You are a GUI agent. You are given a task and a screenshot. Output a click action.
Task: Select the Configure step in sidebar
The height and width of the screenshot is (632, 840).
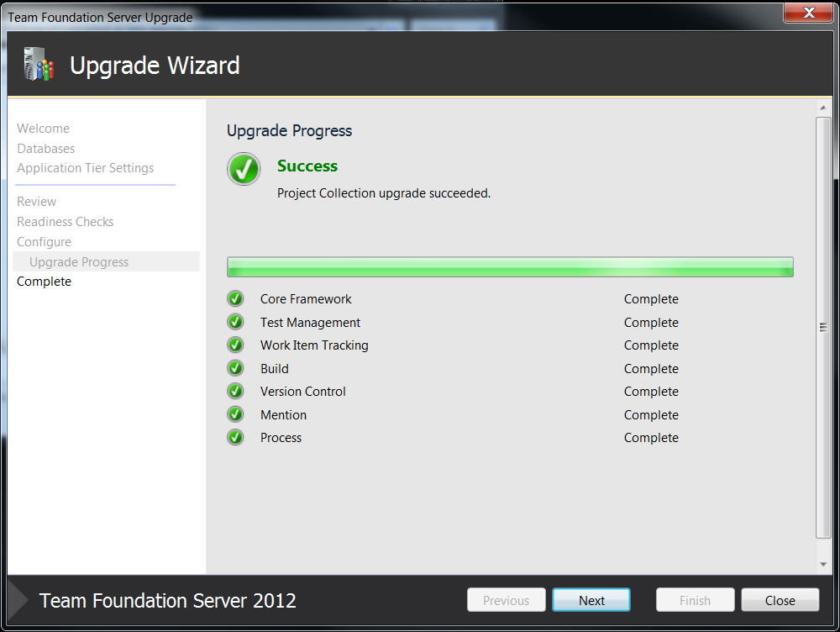click(44, 242)
